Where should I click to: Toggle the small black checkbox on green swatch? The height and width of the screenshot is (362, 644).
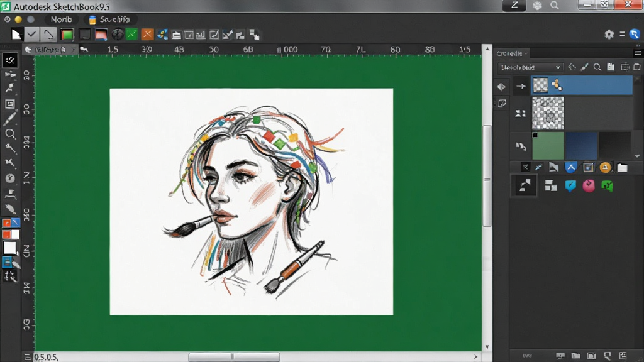[535, 135]
